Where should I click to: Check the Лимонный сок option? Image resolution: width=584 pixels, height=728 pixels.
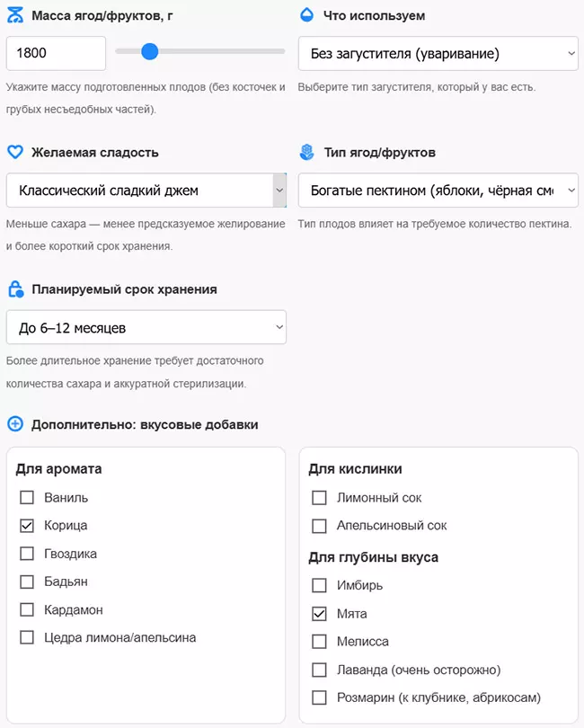point(320,497)
